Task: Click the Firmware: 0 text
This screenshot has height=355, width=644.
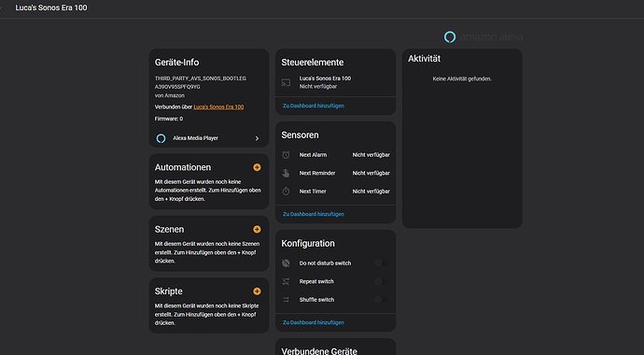Action: pyautogui.click(x=169, y=119)
